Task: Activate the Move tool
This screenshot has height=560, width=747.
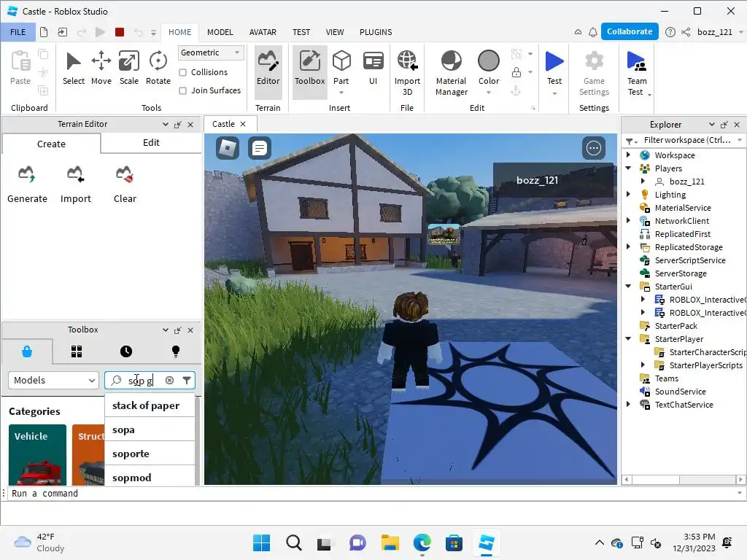Action: click(101, 68)
